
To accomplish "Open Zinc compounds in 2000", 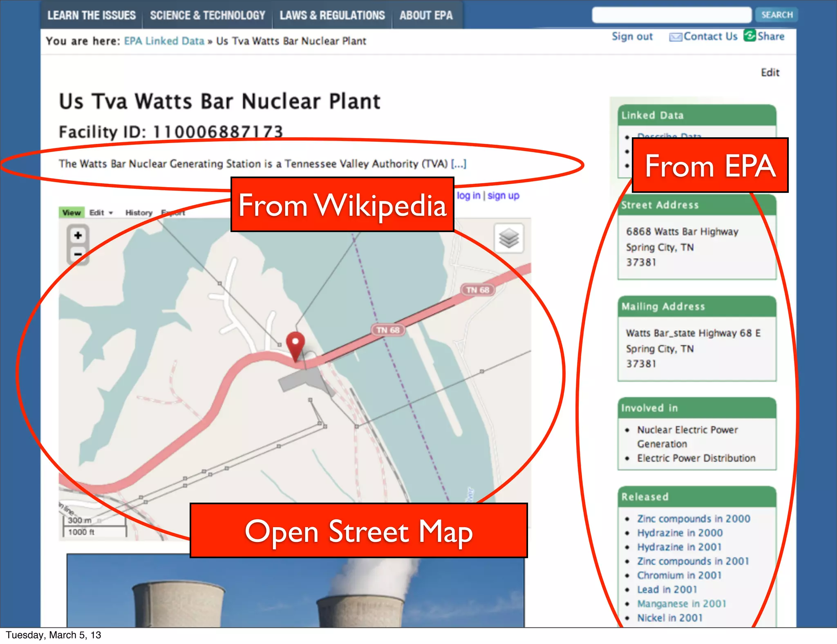I will click(x=694, y=519).
